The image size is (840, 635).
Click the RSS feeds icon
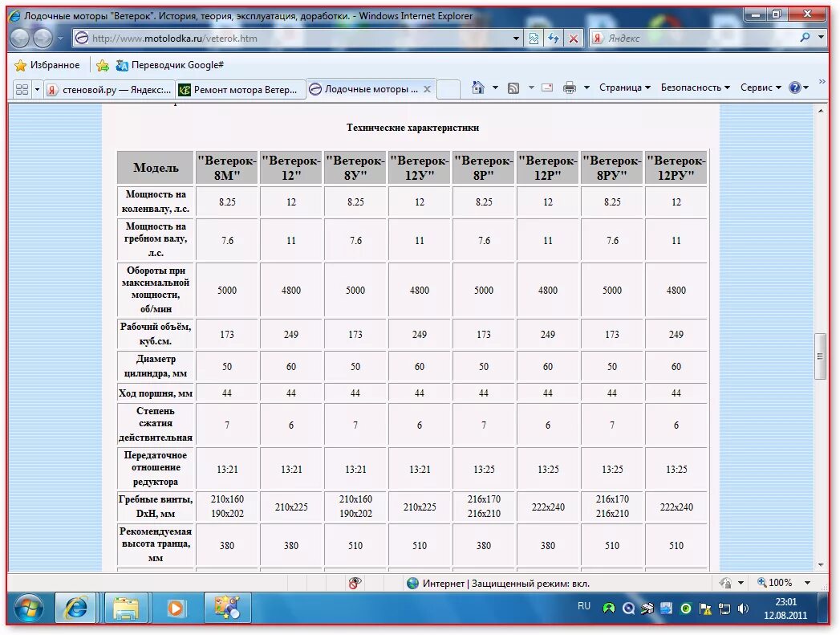[513, 88]
